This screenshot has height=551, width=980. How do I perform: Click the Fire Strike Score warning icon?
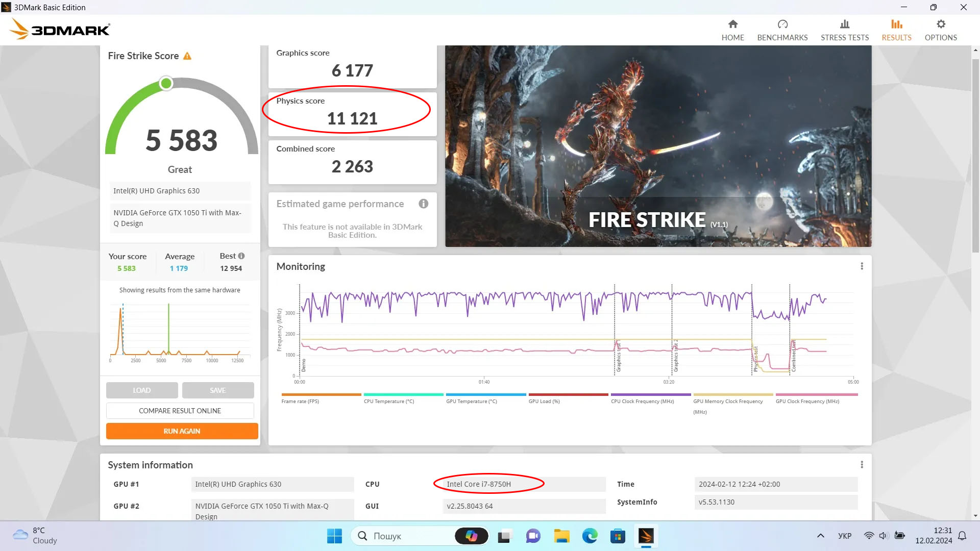(x=187, y=56)
